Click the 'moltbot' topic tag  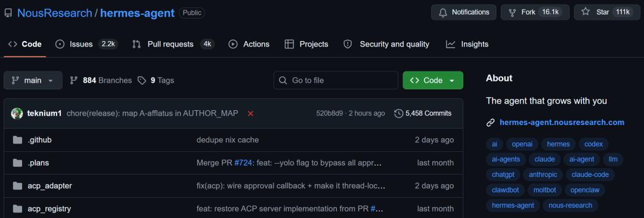tap(544, 191)
